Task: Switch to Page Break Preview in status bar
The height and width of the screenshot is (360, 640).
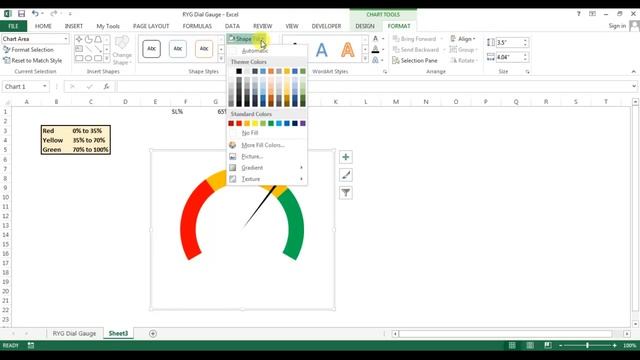Action: (x=548, y=346)
